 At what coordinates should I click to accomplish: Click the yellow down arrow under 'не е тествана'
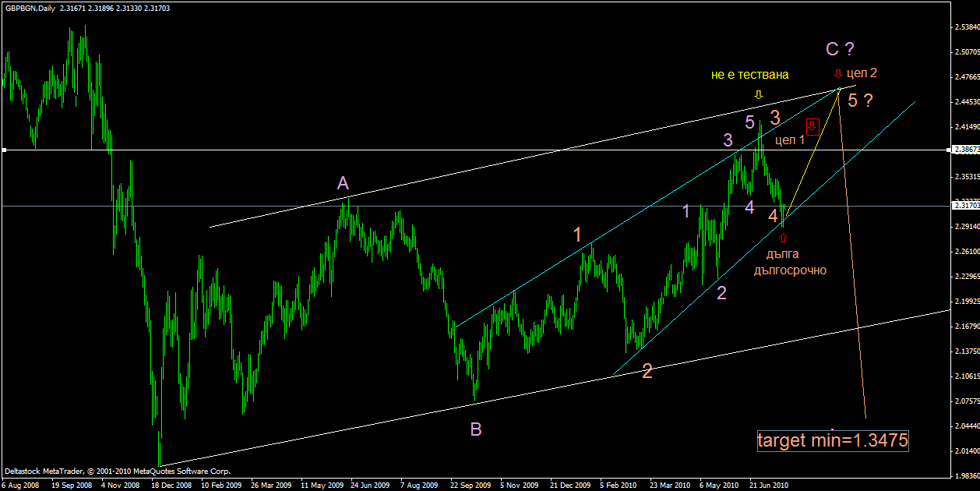(759, 94)
